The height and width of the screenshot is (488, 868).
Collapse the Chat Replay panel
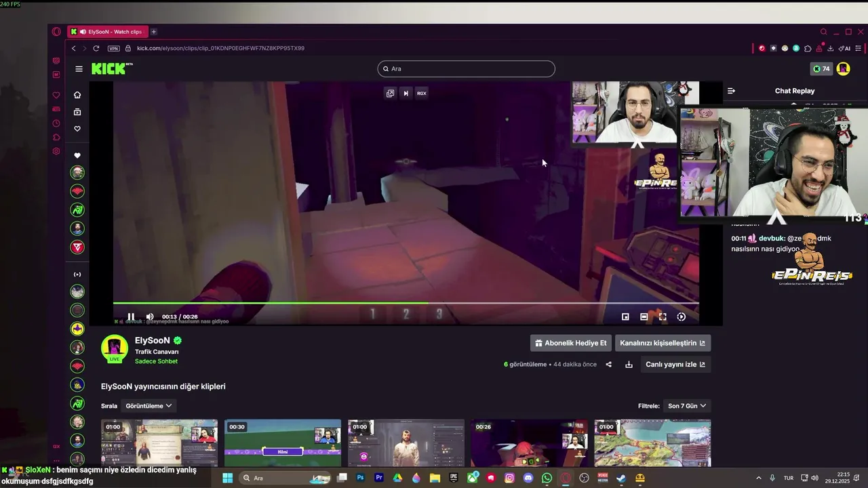click(731, 91)
